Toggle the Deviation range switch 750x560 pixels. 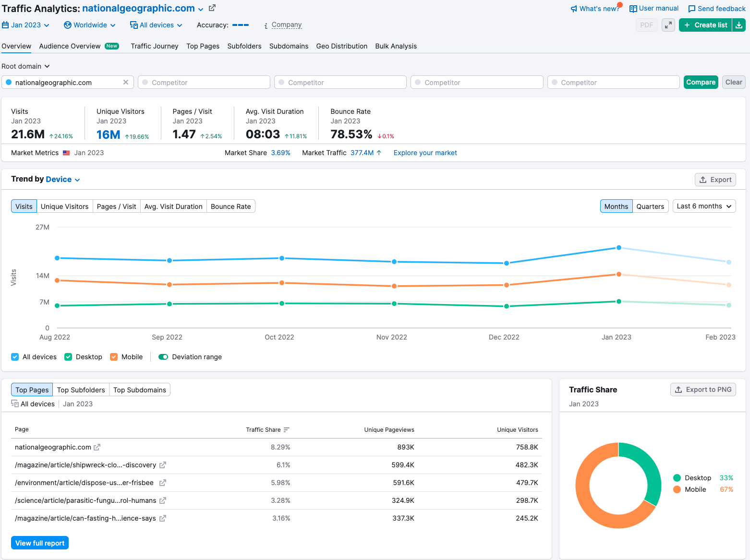[163, 357]
